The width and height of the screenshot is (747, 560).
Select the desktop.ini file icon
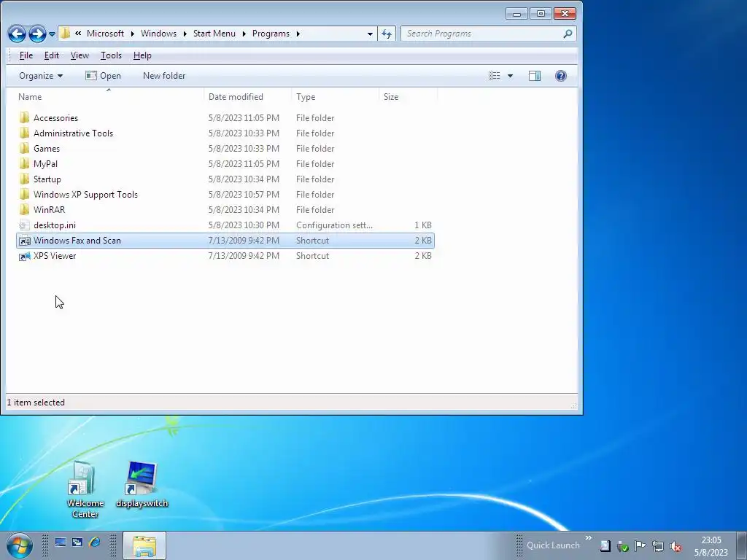[24, 225]
